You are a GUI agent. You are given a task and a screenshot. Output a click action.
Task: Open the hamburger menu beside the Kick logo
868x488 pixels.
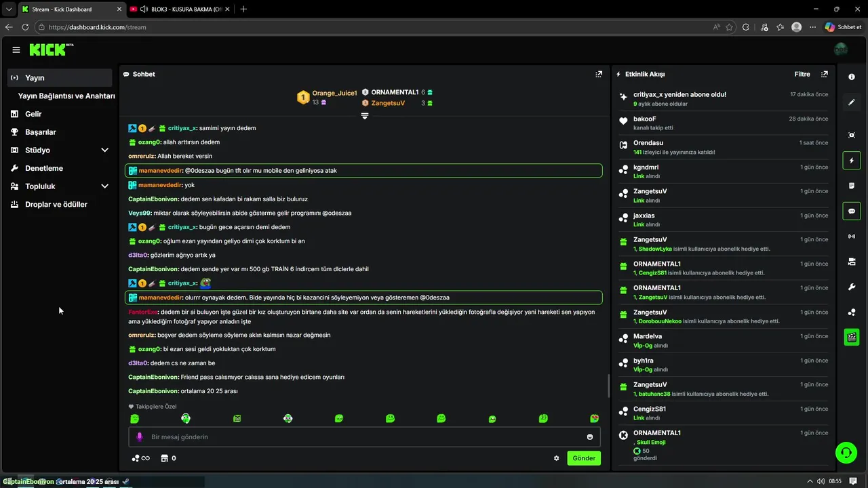point(16,49)
